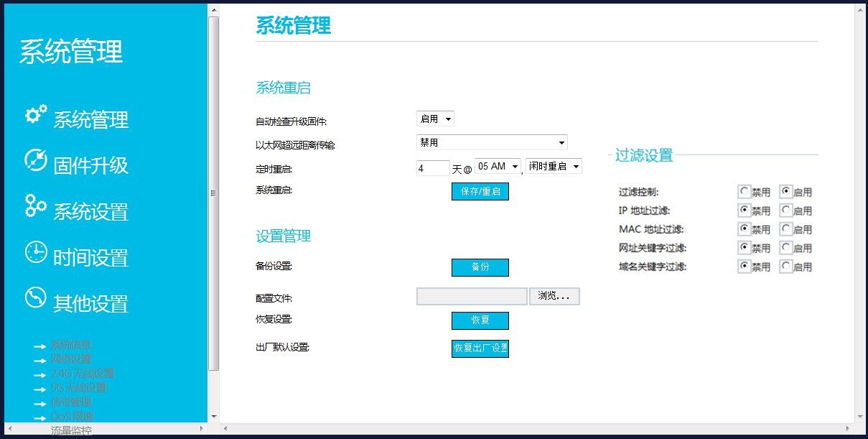Click the three-circles icon beside 系统设置

(36, 205)
